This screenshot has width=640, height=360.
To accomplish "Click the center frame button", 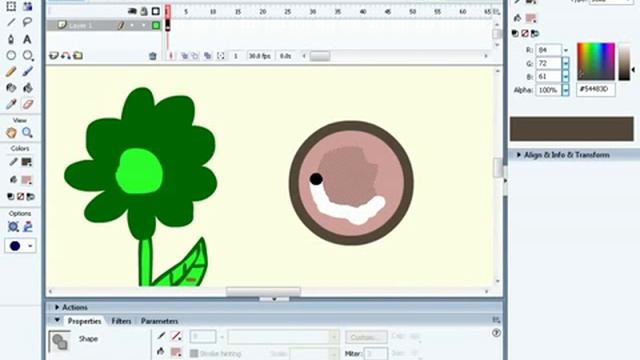I will [171, 56].
